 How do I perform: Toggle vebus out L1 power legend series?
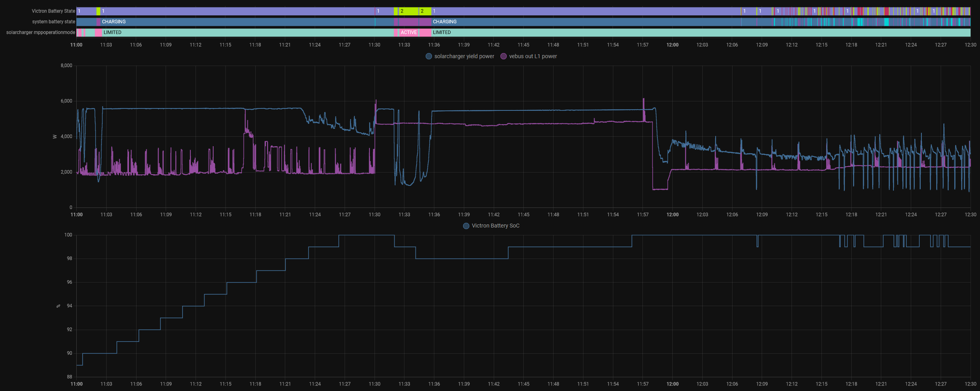(528, 56)
